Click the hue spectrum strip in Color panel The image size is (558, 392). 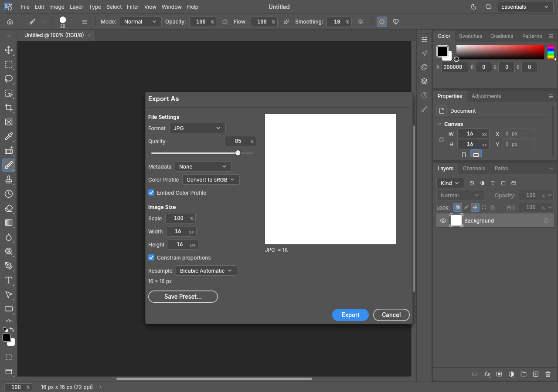click(551, 52)
